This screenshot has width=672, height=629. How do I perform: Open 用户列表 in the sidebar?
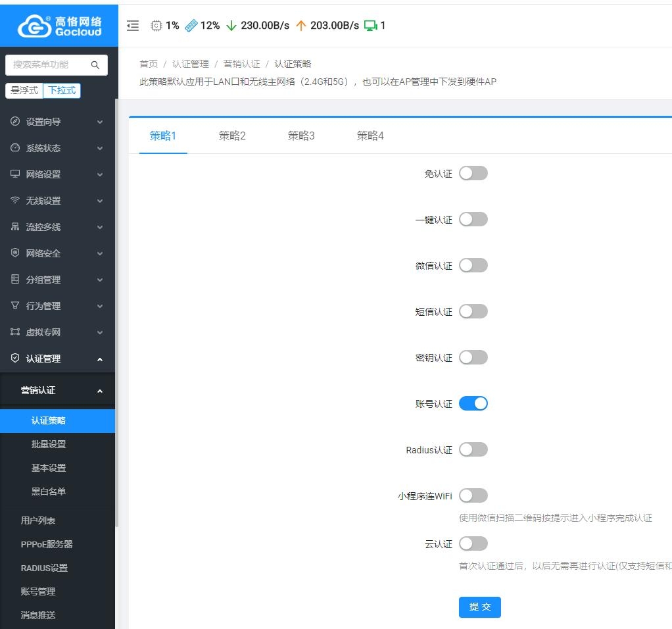[57, 520]
